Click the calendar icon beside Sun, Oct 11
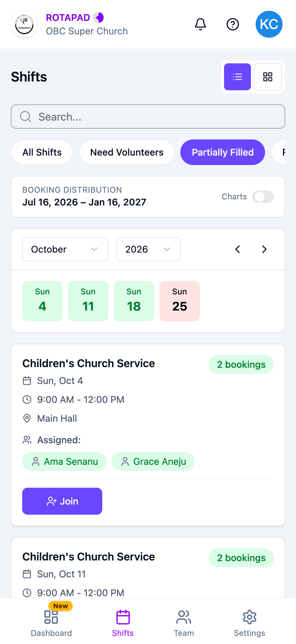This screenshot has width=296, height=644. click(x=27, y=574)
